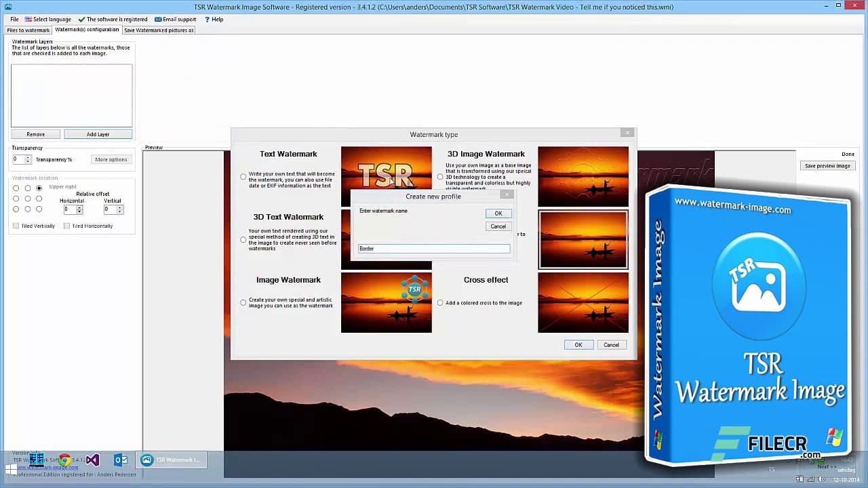Viewport: 868px width, 488px height.
Task: Click the green checkmark registered icon
Action: (81, 20)
